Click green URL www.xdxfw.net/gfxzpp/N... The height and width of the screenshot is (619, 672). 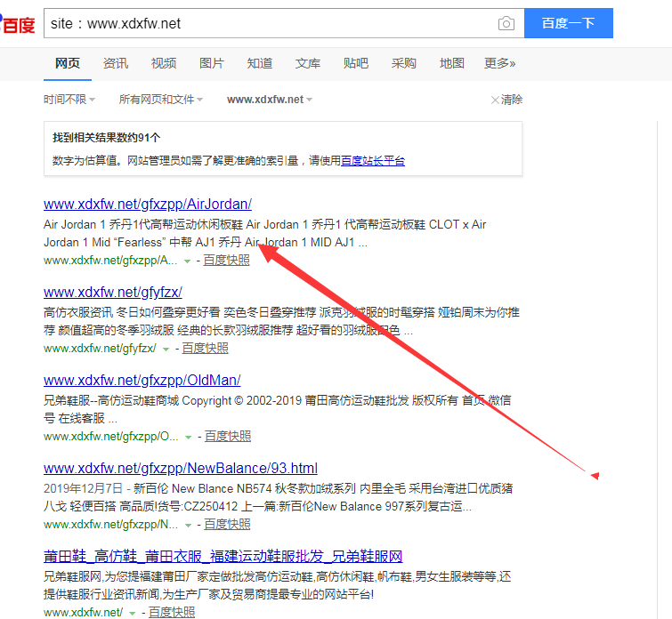click(110, 525)
